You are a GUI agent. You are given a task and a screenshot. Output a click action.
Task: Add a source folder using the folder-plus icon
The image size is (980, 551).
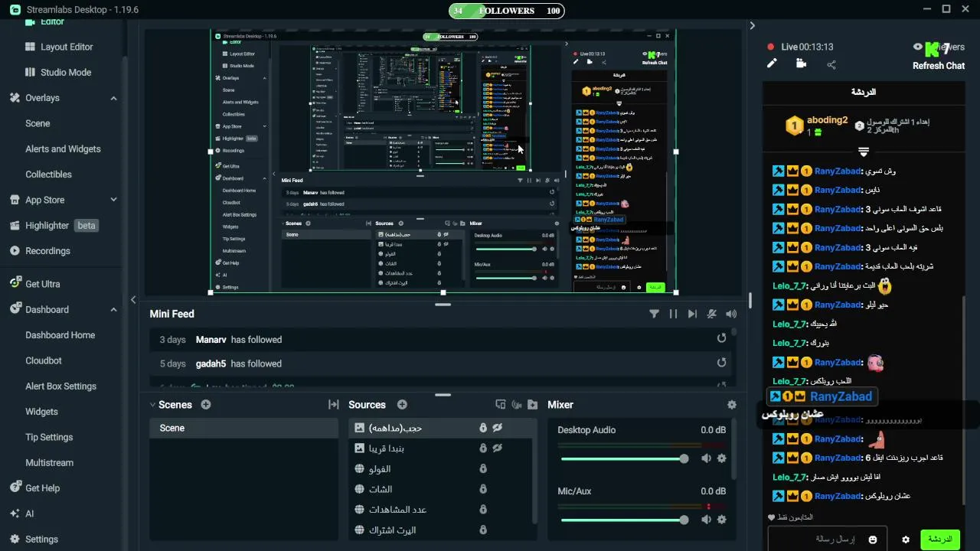[533, 405]
